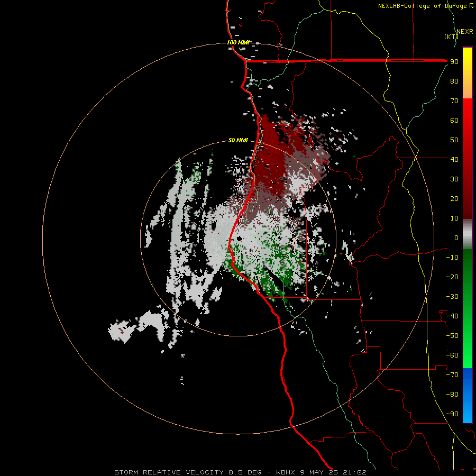Click the -20 value on velocity scale

point(452,277)
